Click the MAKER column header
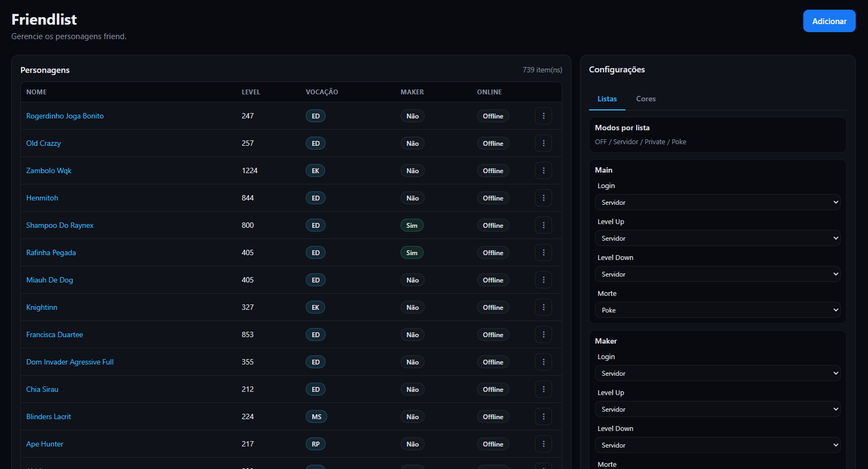Viewport: 868px width, 469px height. coord(412,92)
